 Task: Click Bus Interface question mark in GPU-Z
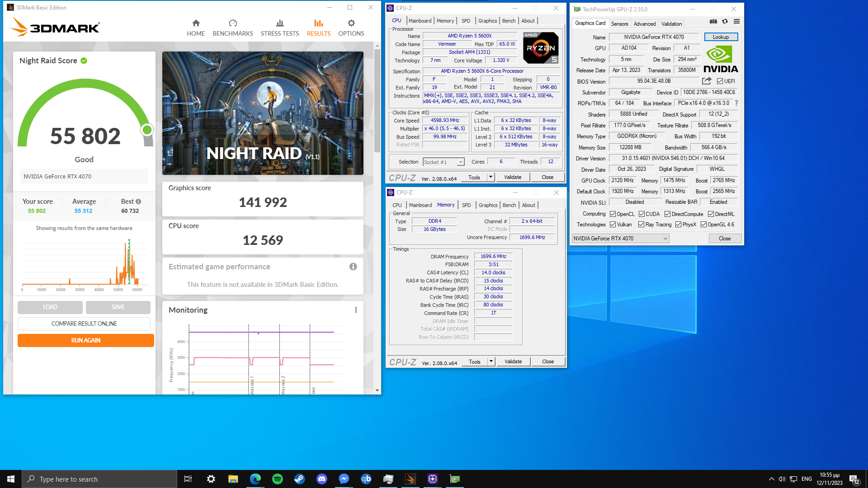[x=736, y=103]
